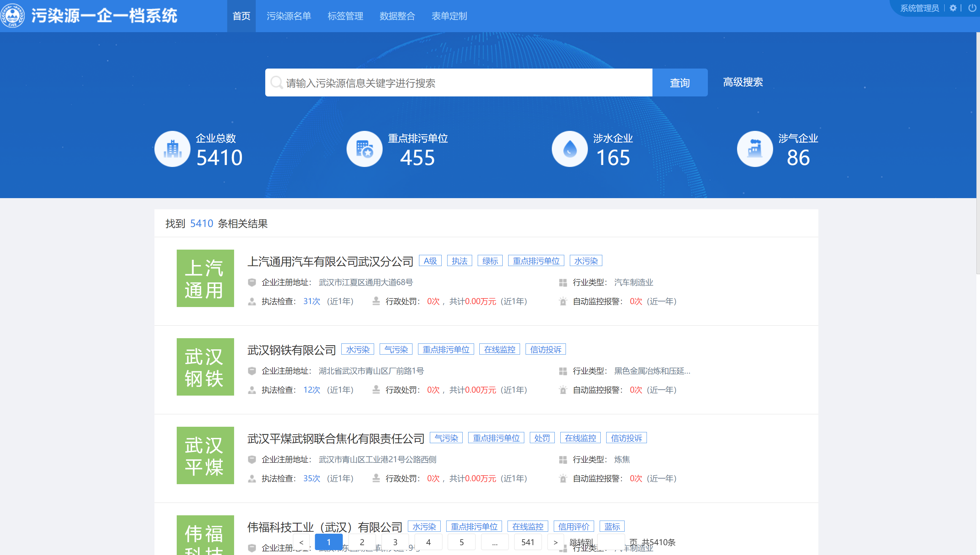Viewport: 980px width, 555px height.
Task: Jump to page 5
Action: point(461,542)
